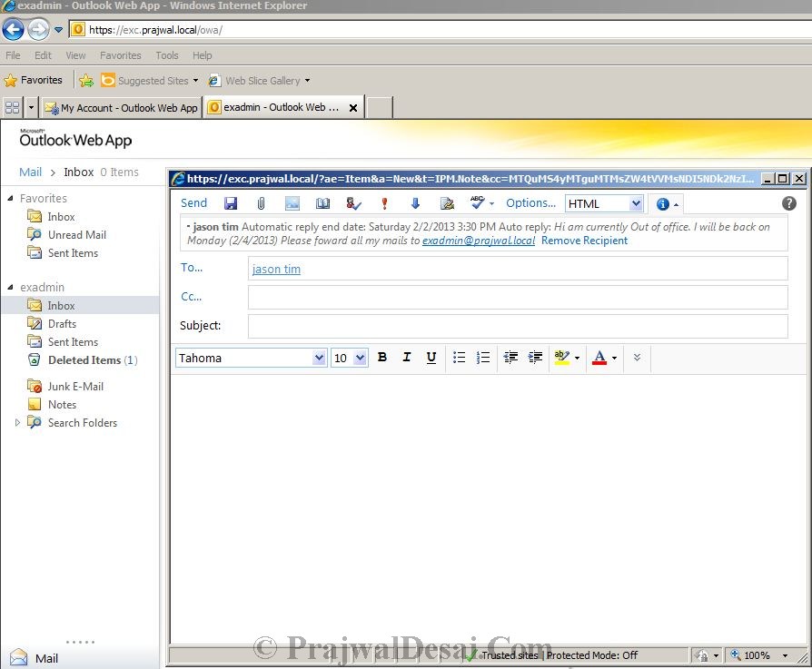Open the Favorites star button in the favorites bar
Image resolution: width=812 pixels, height=669 pixels.
point(33,80)
